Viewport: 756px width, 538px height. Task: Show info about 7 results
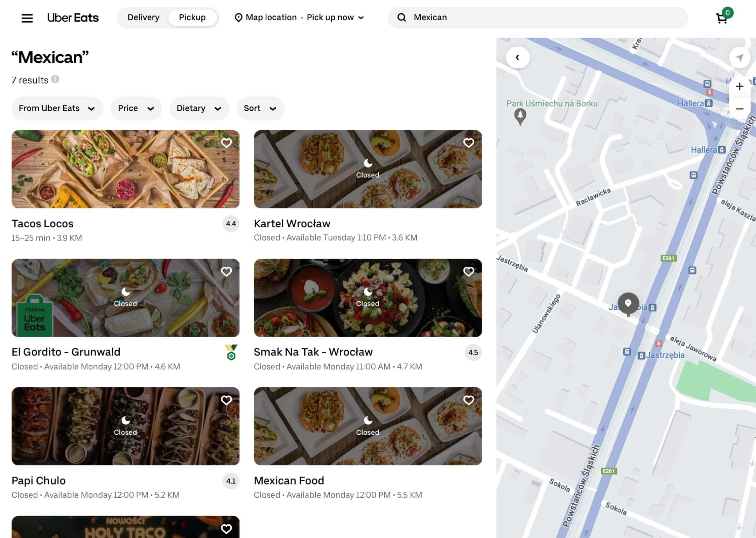(55, 79)
